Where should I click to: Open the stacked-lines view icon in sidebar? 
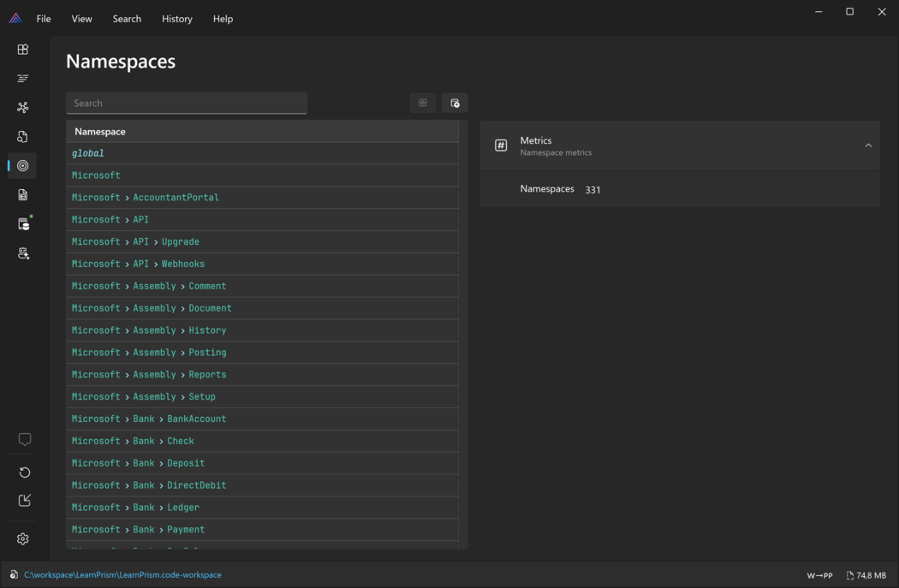click(23, 79)
